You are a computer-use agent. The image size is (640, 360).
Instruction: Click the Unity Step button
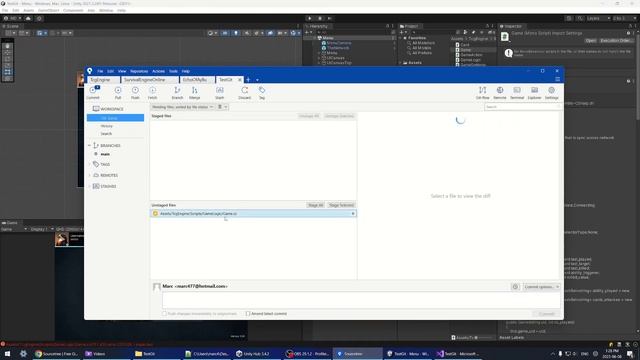pos(330,18)
